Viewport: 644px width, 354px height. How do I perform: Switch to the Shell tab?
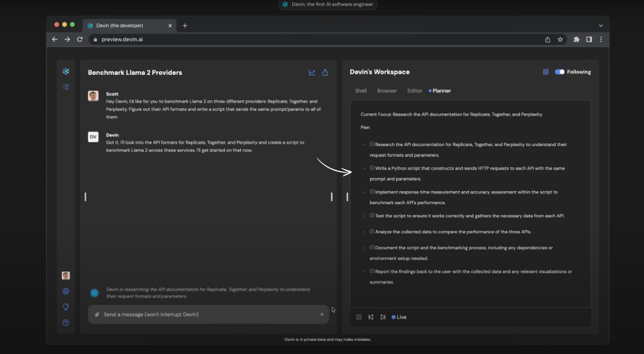361,91
